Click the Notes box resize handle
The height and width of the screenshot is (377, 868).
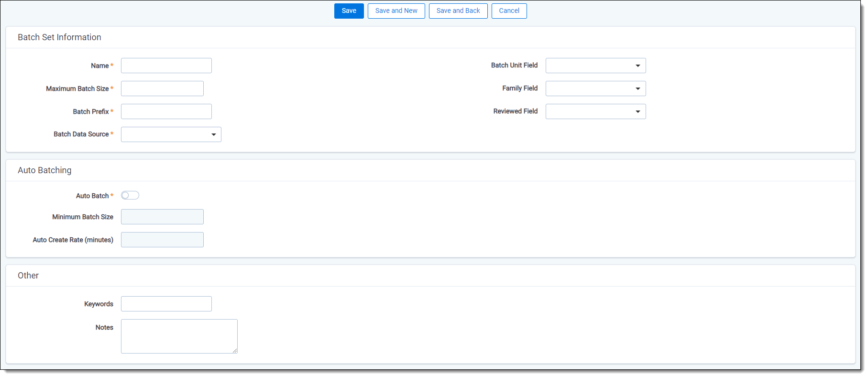[x=235, y=351]
